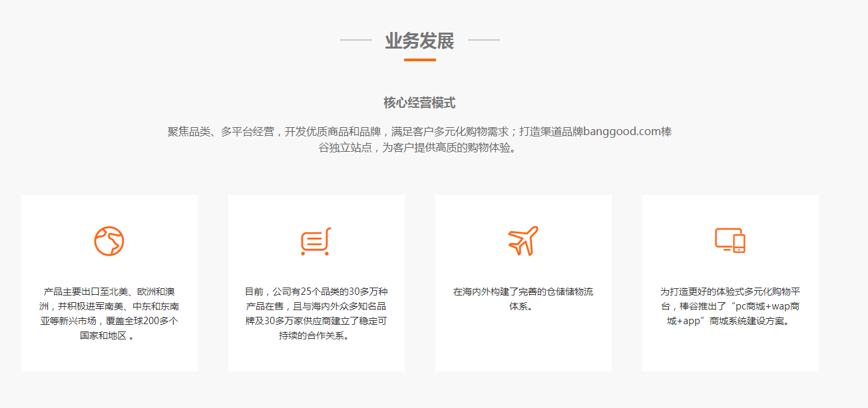Click text about 25个品类的30多万种产品
Viewport: 868px width, 408px height.
coord(316,313)
